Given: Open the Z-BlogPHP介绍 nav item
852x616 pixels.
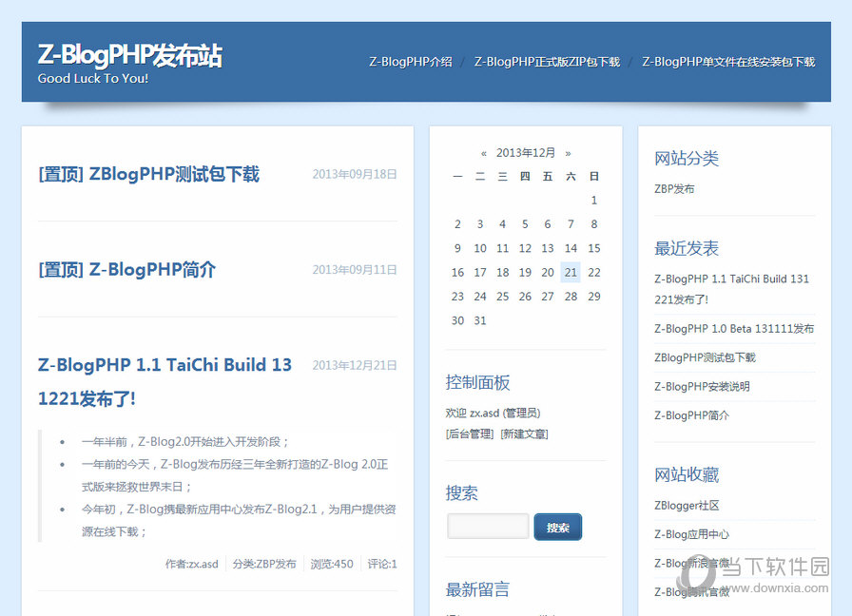Looking at the screenshot, I should 411,62.
